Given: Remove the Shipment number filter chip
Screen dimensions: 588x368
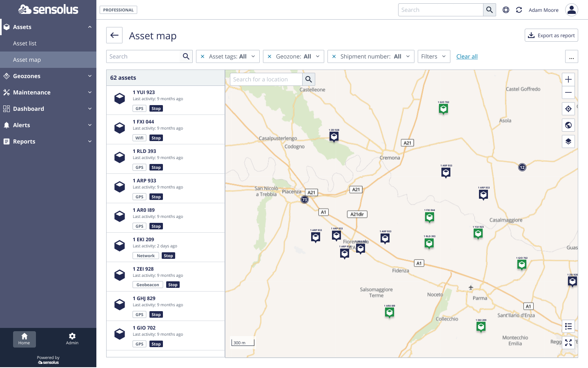Looking at the screenshot, I should coord(334,56).
